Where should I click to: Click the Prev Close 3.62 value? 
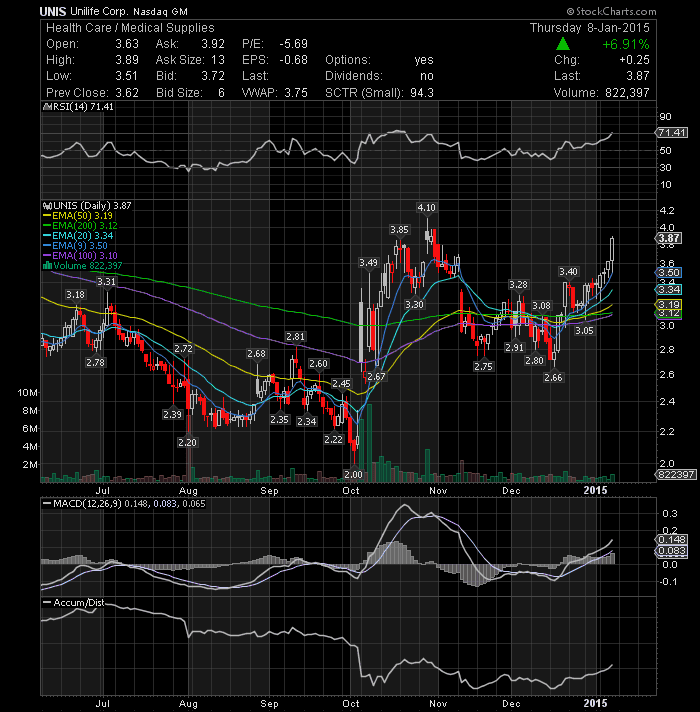click(x=127, y=93)
